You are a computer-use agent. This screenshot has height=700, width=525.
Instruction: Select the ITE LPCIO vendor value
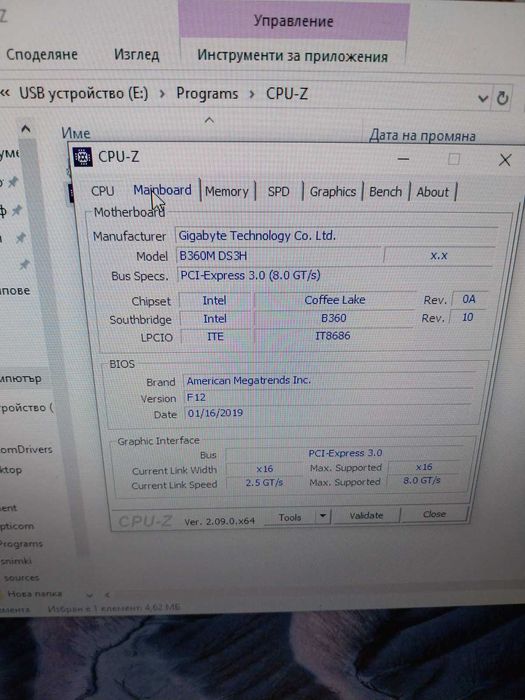215,337
